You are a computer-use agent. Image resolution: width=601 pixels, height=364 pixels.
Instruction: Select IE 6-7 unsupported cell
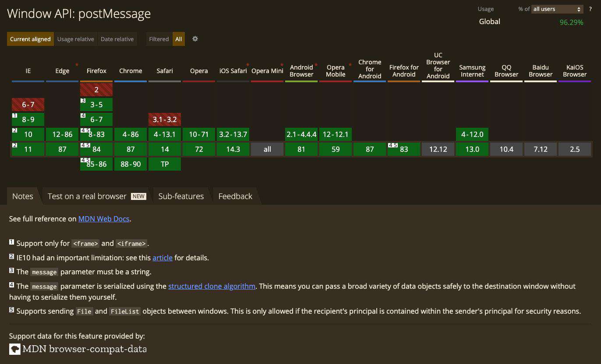click(28, 105)
